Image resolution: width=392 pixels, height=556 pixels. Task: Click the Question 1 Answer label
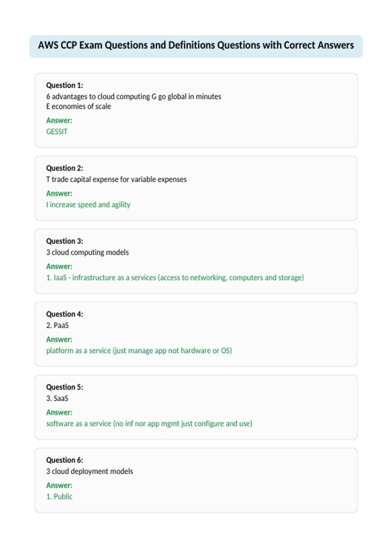click(59, 120)
